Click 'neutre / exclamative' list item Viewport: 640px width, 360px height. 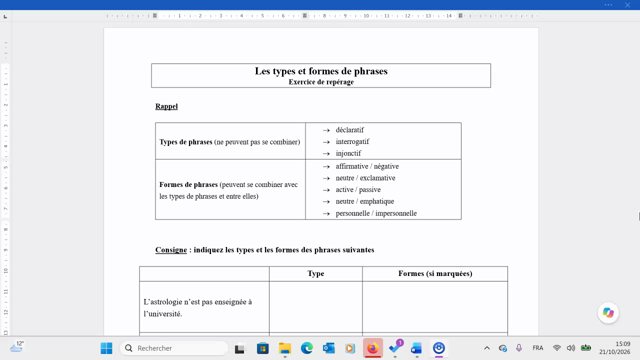point(365,178)
